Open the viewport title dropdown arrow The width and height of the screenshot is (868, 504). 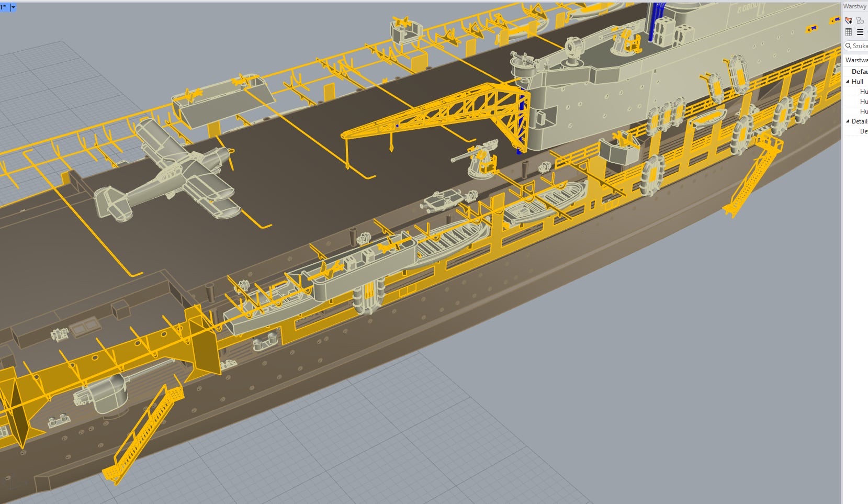(13, 7)
